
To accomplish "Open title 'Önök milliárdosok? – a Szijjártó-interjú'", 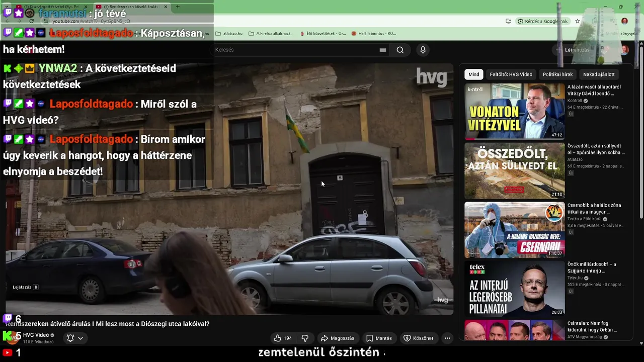I will 592,267.
